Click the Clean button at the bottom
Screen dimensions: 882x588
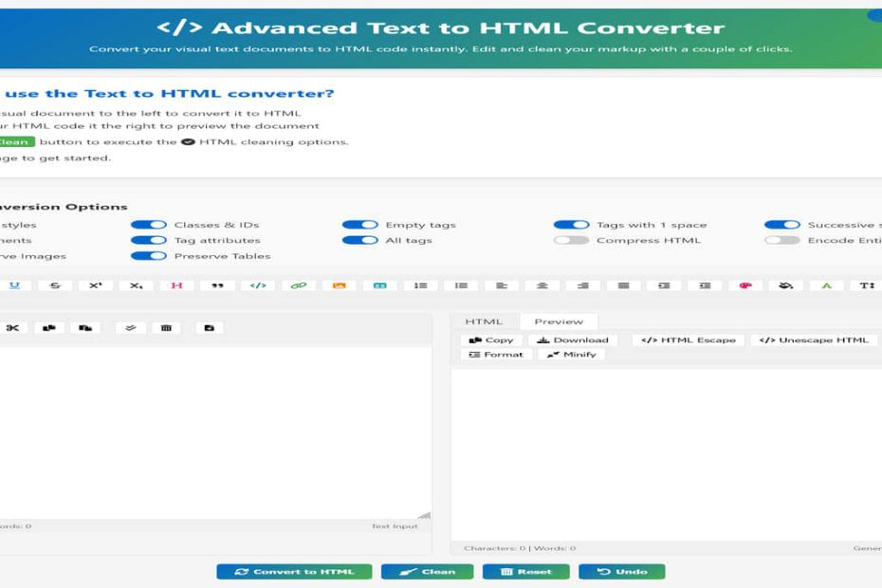click(428, 572)
